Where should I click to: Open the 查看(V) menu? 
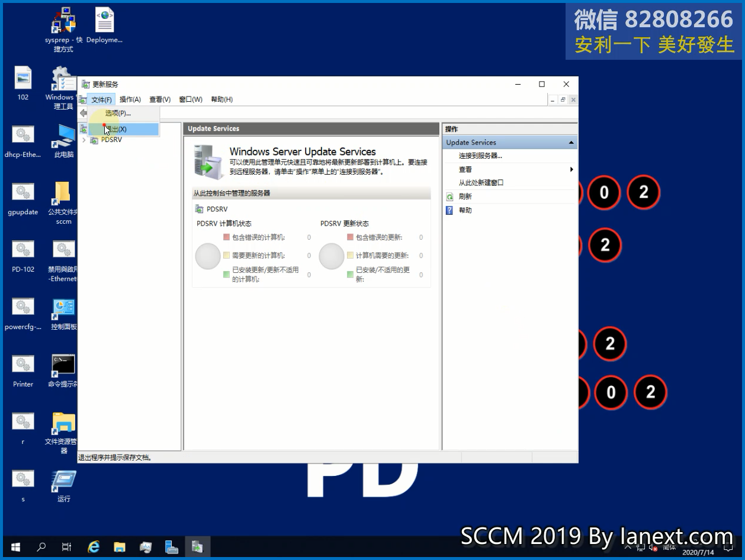pos(160,99)
